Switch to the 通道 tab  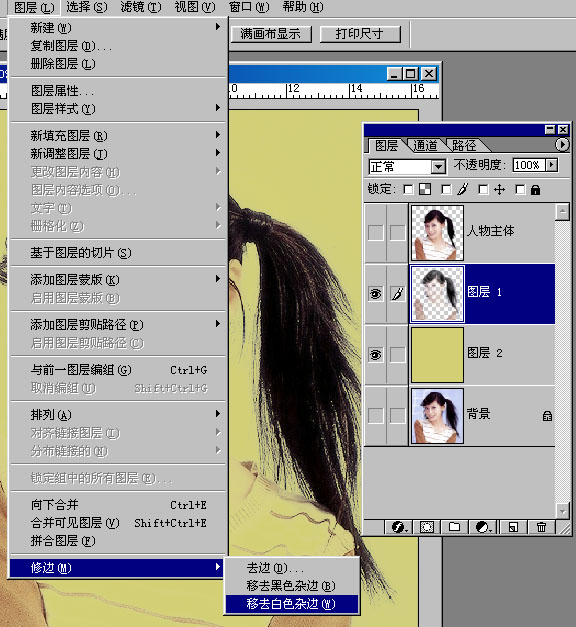tap(425, 146)
